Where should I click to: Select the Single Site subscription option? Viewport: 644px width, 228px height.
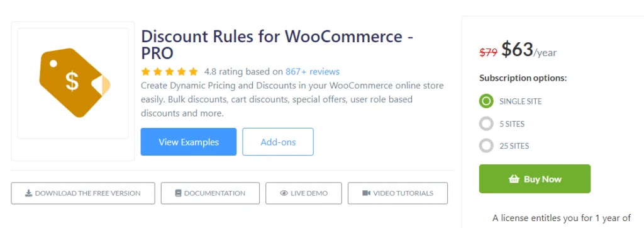coord(486,101)
